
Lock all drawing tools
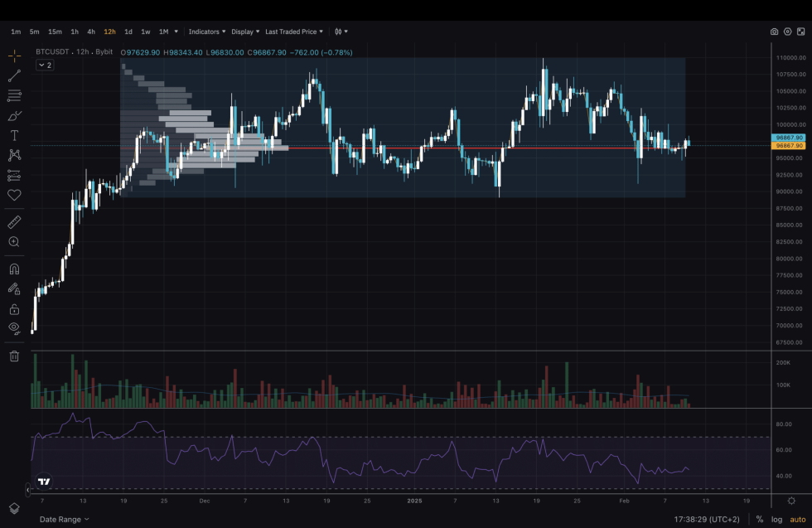tap(14, 308)
